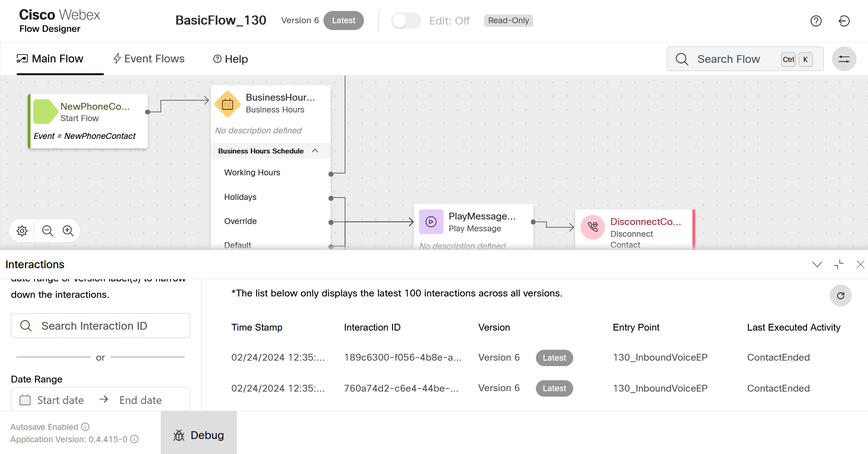The width and height of the screenshot is (868, 454).
Task: Click the Interaction ID column header
Action: [x=372, y=327]
